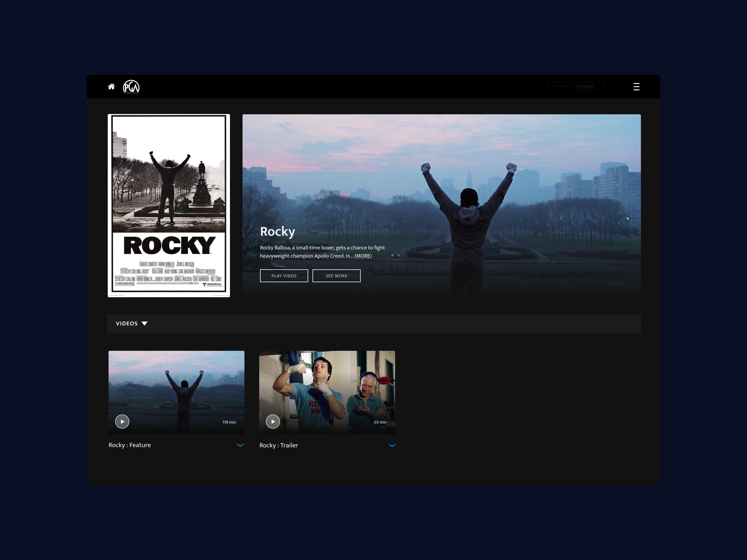Click the 119 min duration label
The width and height of the screenshot is (747, 560).
tap(229, 422)
